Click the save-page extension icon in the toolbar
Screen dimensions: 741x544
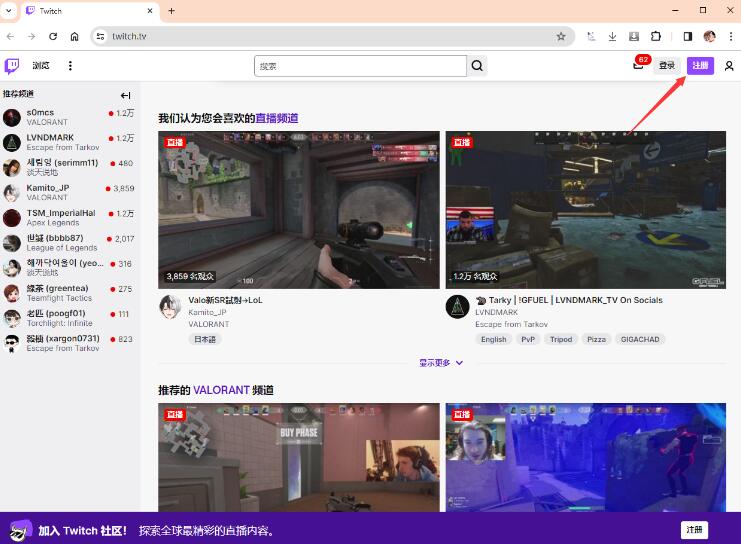634,36
